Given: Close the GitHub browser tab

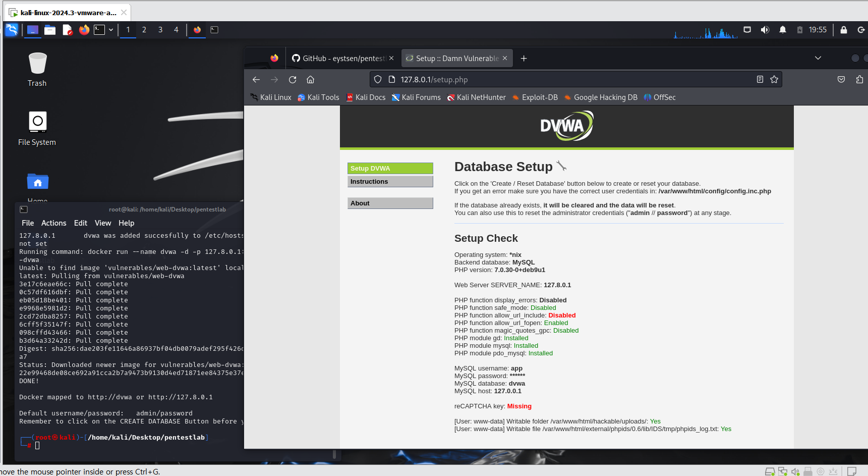Looking at the screenshot, I should click(391, 59).
